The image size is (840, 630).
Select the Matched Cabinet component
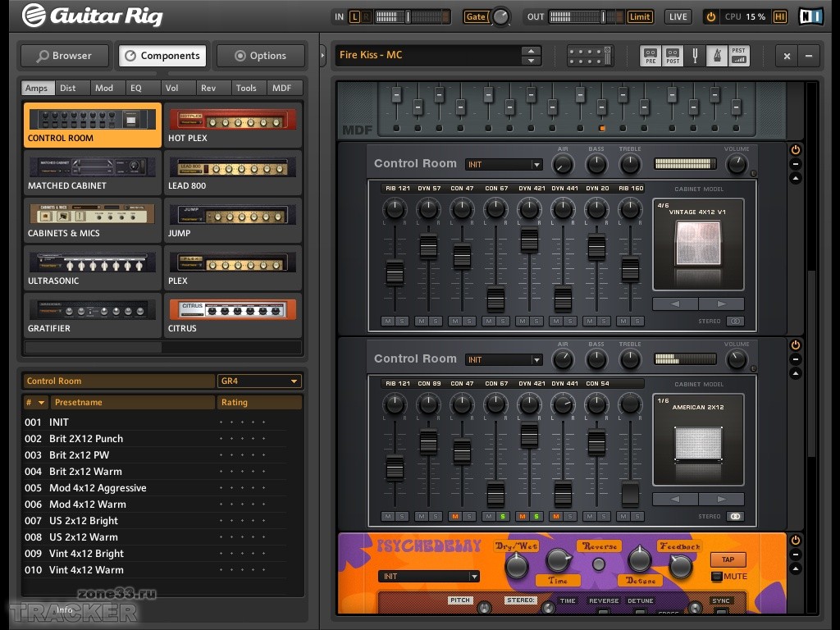(92, 172)
